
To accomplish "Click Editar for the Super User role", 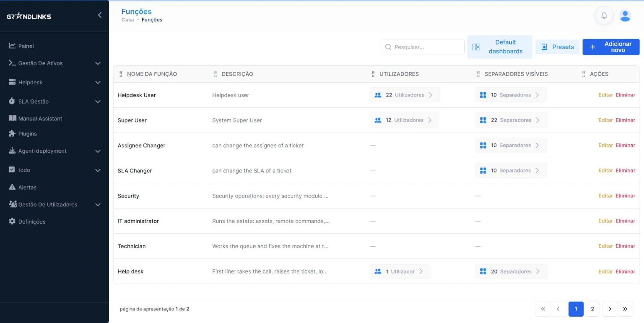I will [x=605, y=120].
